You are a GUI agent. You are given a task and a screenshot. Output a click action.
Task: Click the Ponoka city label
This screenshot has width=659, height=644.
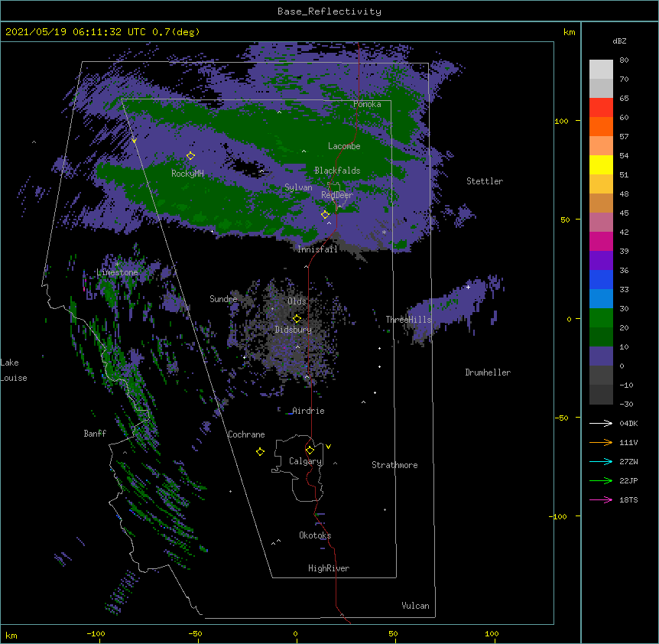pos(367,104)
